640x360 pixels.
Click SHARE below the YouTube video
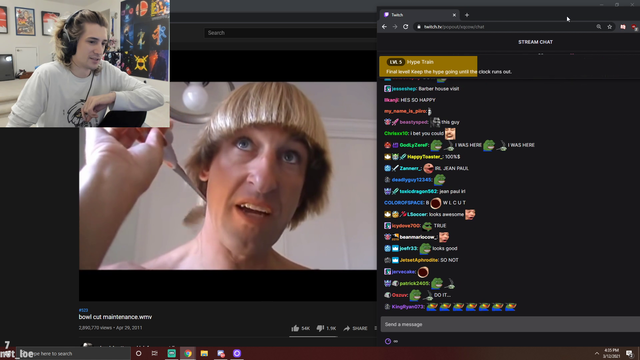(x=356, y=328)
